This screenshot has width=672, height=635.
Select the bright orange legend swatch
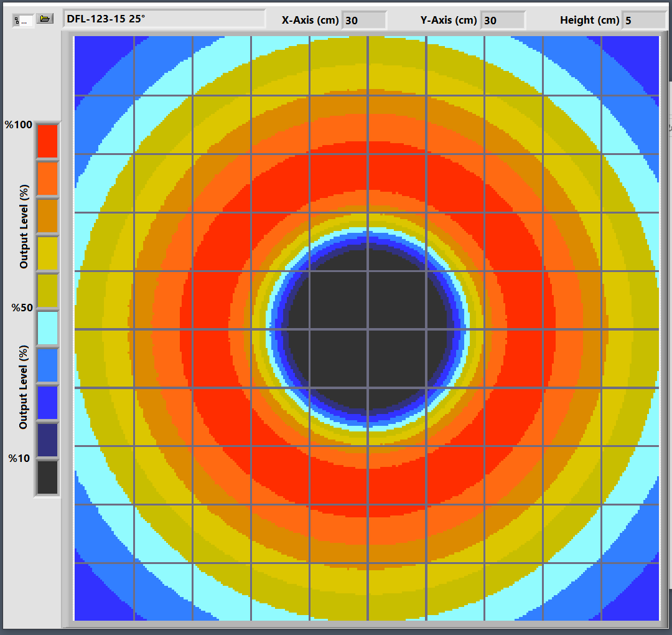pyautogui.click(x=47, y=179)
